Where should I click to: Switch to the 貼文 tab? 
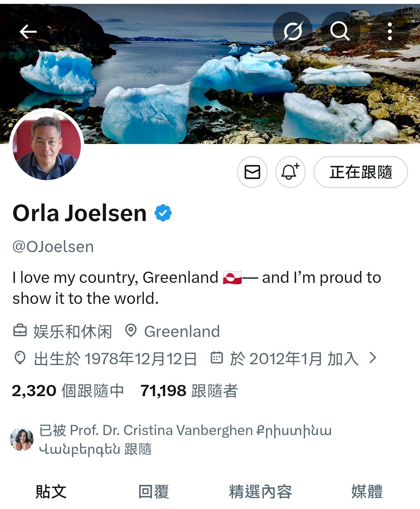click(51, 492)
